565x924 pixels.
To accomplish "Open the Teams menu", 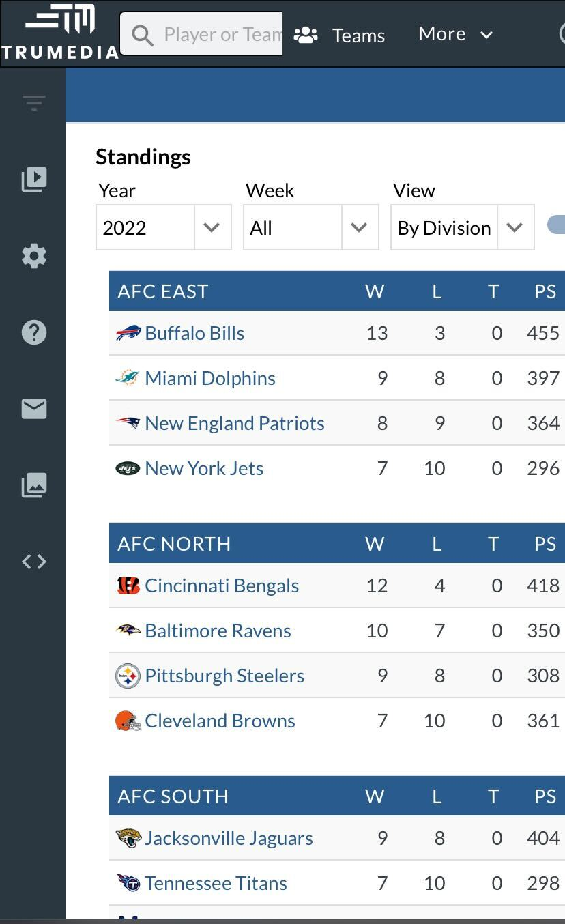I will pos(340,35).
